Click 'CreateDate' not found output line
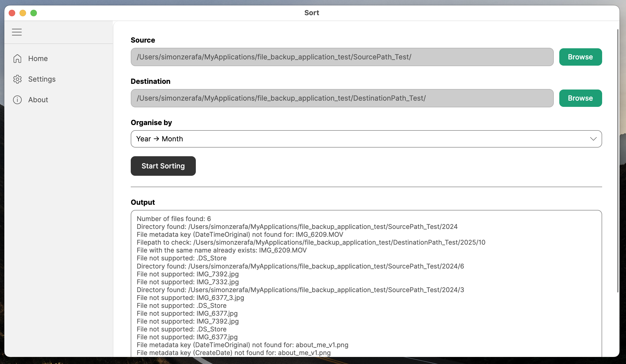This screenshot has width=626, height=364. coord(234,353)
